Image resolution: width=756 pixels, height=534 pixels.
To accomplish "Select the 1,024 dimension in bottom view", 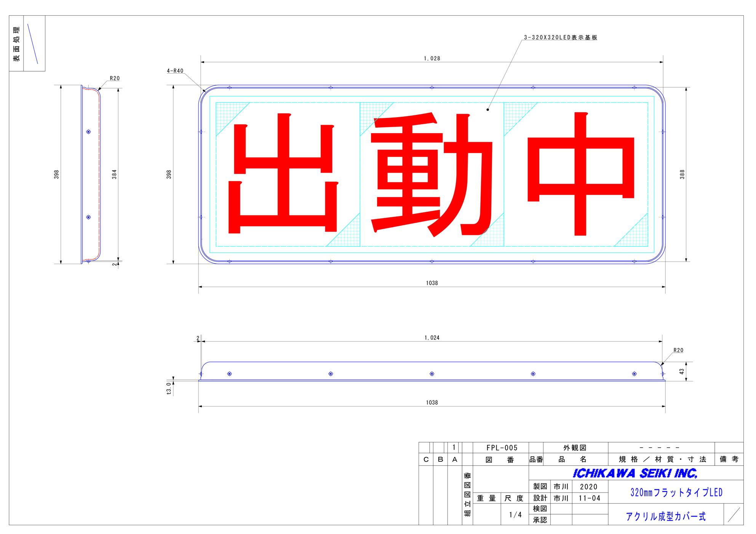I will (x=432, y=338).
